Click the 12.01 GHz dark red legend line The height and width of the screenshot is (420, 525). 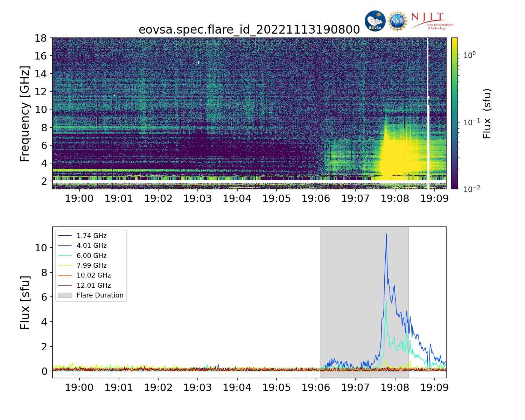coord(65,286)
